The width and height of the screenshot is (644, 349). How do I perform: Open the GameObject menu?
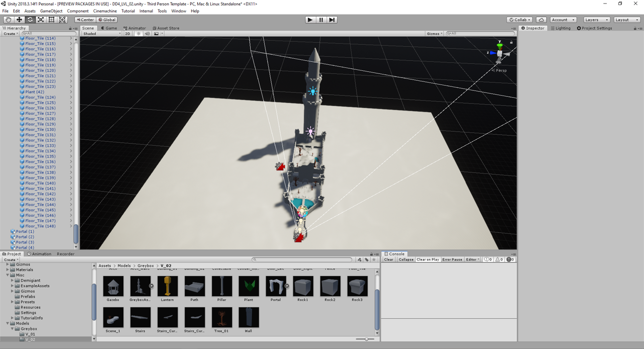tap(51, 11)
